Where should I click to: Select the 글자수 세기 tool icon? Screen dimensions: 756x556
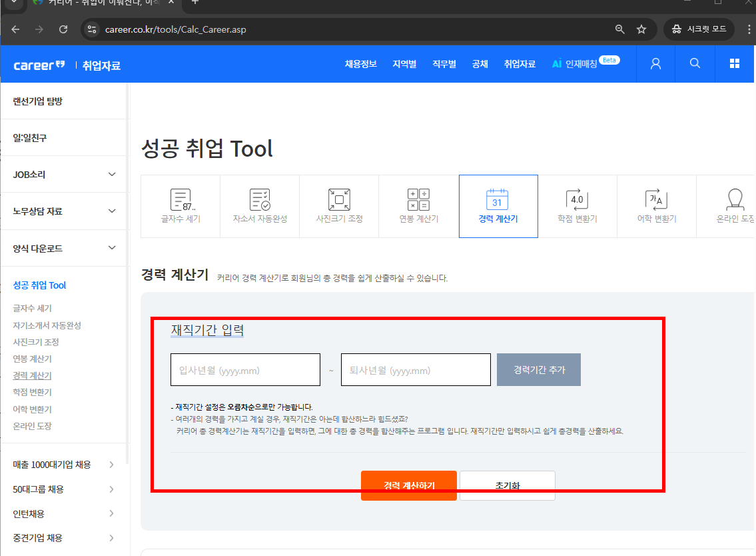tap(180, 206)
